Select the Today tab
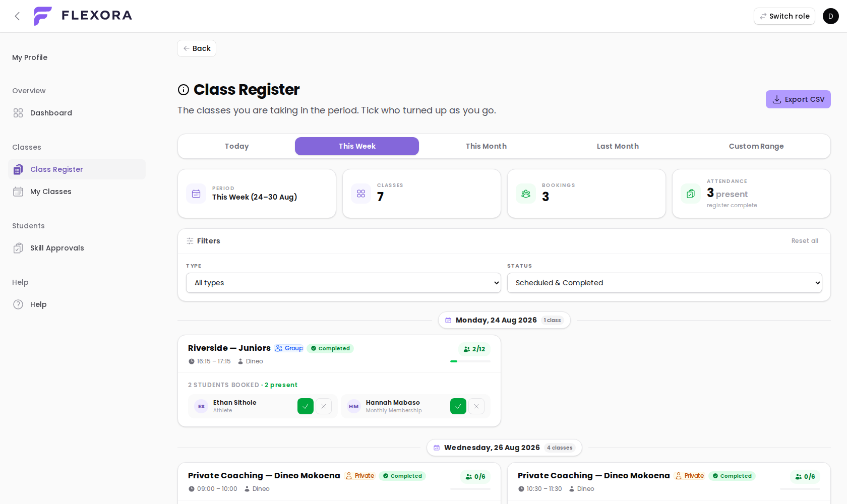The width and height of the screenshot is (847, 504). (237, 146)
